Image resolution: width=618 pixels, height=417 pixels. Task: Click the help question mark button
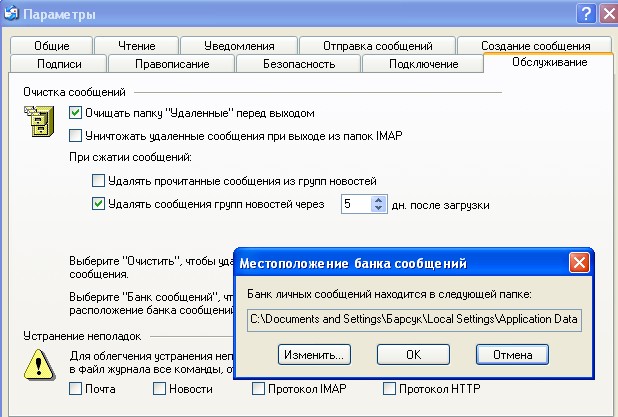tap(586, 14)
